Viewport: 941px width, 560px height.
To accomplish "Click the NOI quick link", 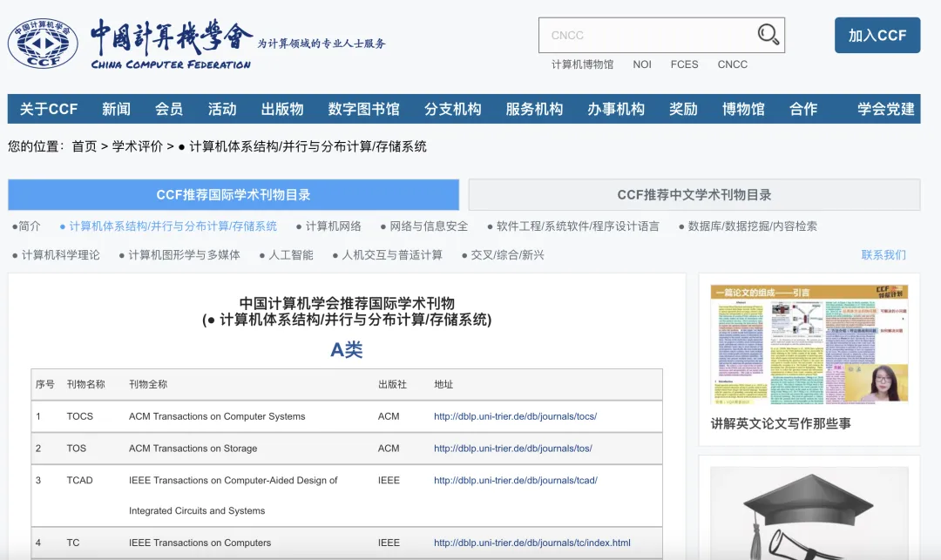I will (x=642, y=64).
